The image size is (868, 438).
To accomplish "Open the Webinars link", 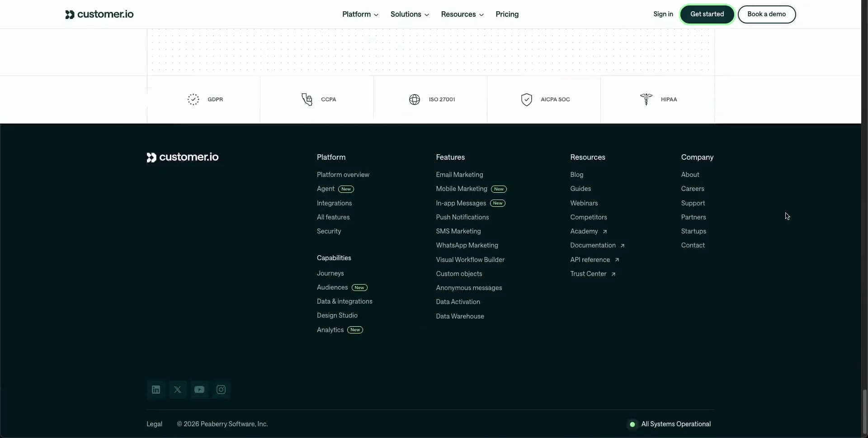I will 584,203.
